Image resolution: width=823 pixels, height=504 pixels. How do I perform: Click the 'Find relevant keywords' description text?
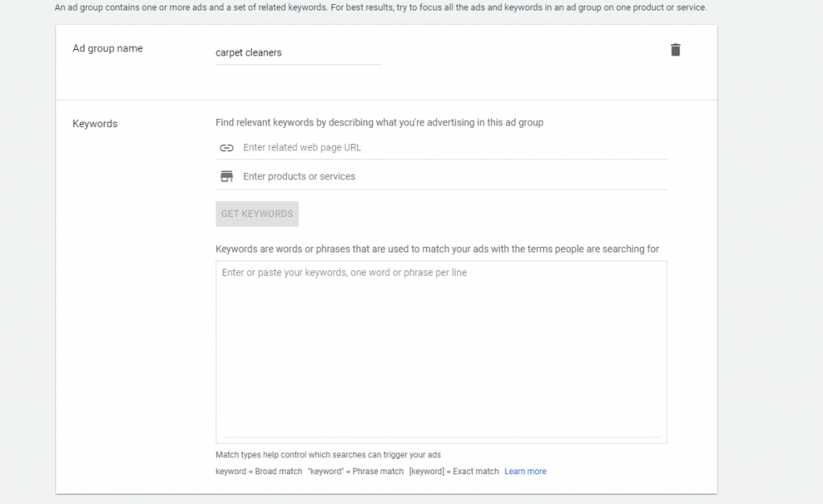[x=379, y=123]
